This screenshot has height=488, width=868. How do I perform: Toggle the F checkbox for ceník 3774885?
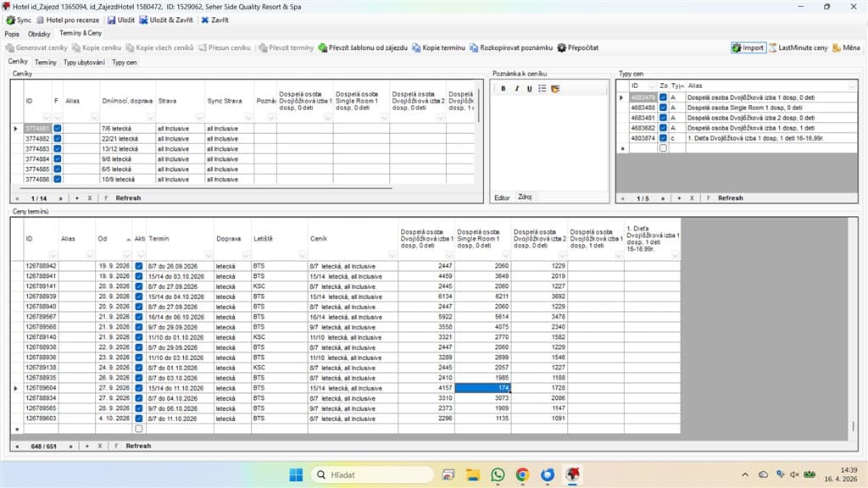pos(58,169)
